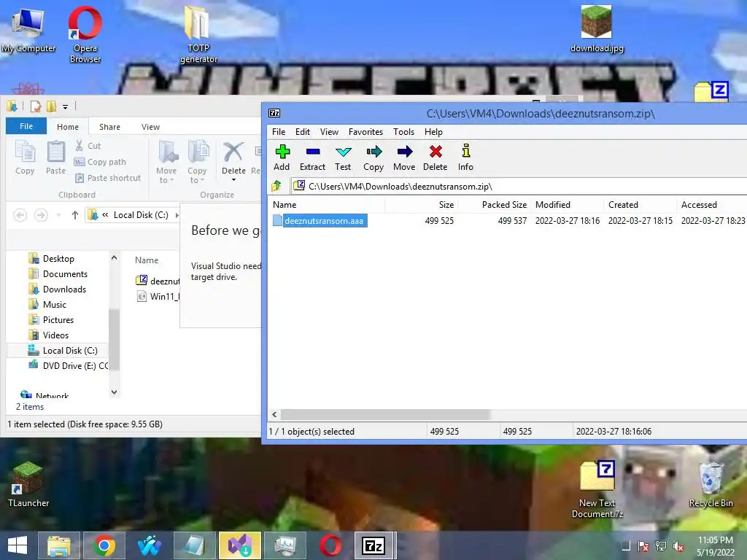Click the Explorer ribbon Copy icon
The image size is (747, 560).
[25, 157]
